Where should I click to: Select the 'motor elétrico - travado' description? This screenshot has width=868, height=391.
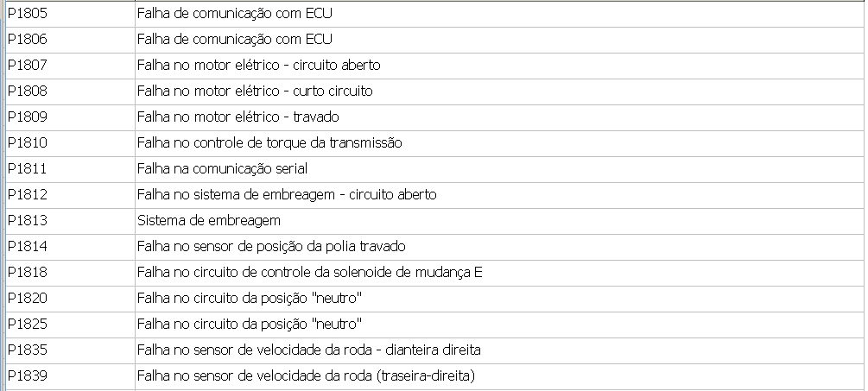coord(238,117)
